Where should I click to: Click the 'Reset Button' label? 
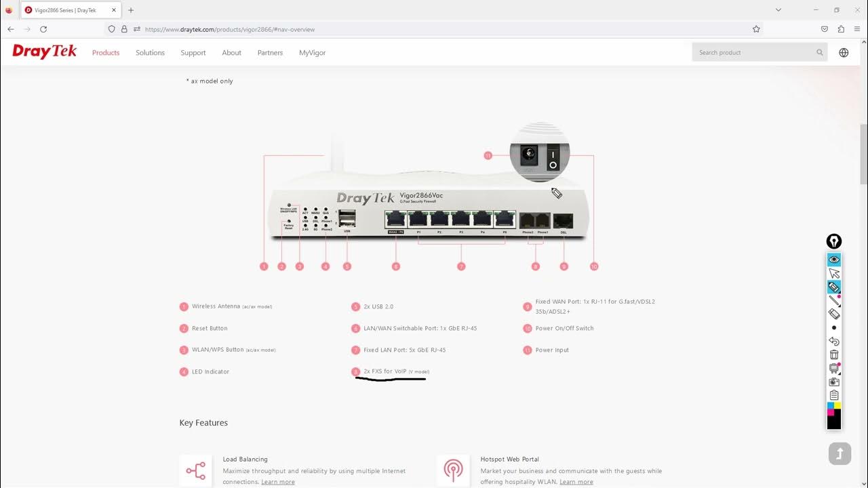pos(210,328)
